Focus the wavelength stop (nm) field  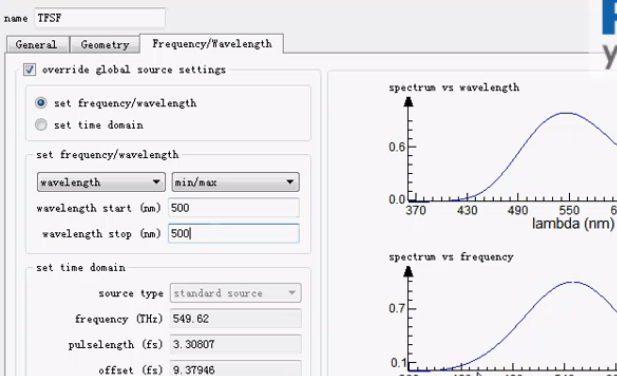pos(234,233)
